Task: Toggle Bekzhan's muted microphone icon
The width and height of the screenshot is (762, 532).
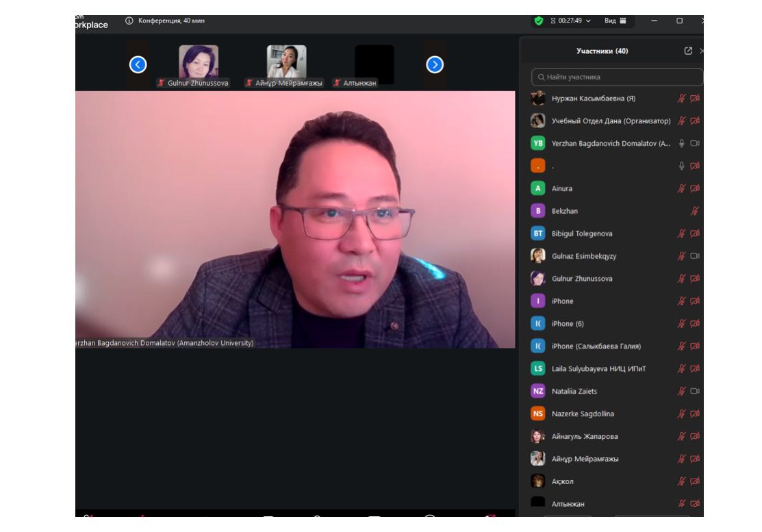Action: (x=695, y=211)
